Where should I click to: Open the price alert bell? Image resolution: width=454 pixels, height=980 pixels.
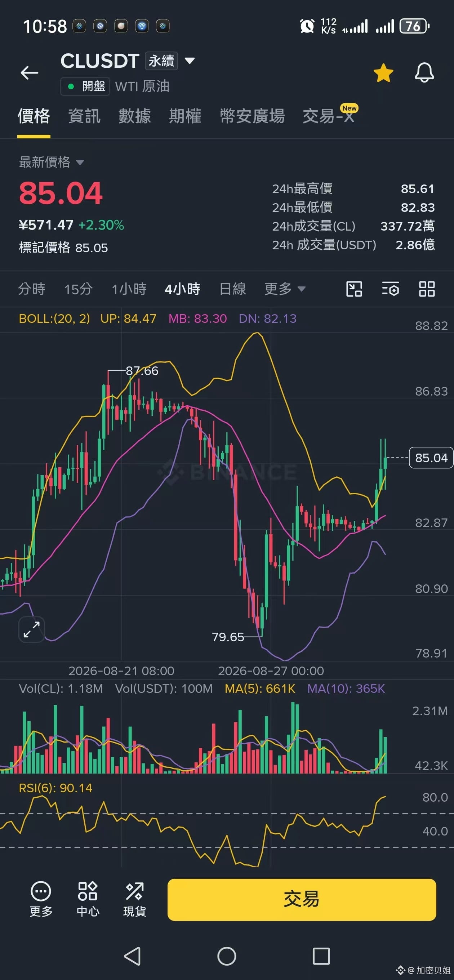point(424,72)
